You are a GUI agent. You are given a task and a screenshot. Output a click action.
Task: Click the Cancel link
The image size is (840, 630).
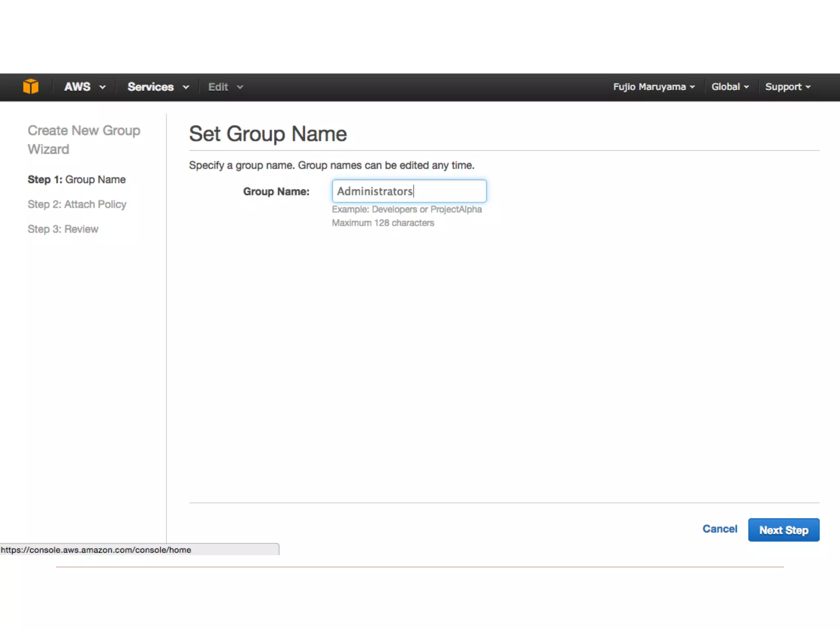(x=719, y=529)
